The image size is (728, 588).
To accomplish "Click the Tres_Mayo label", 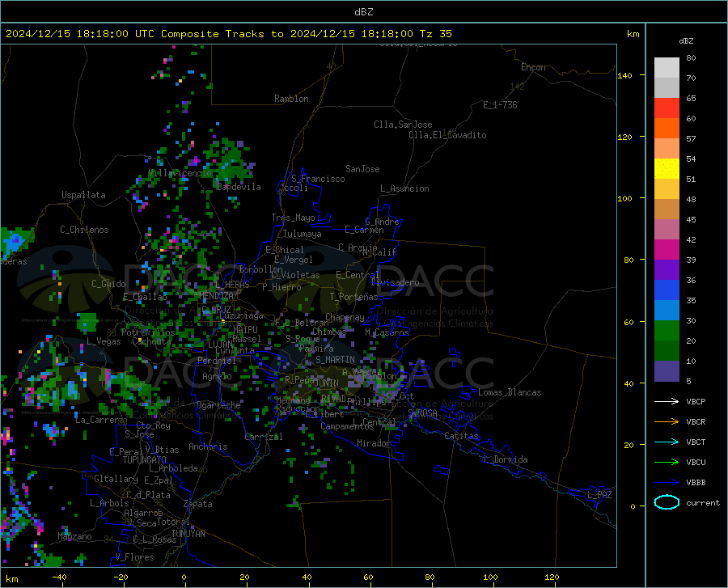I will tap(293, 218).
